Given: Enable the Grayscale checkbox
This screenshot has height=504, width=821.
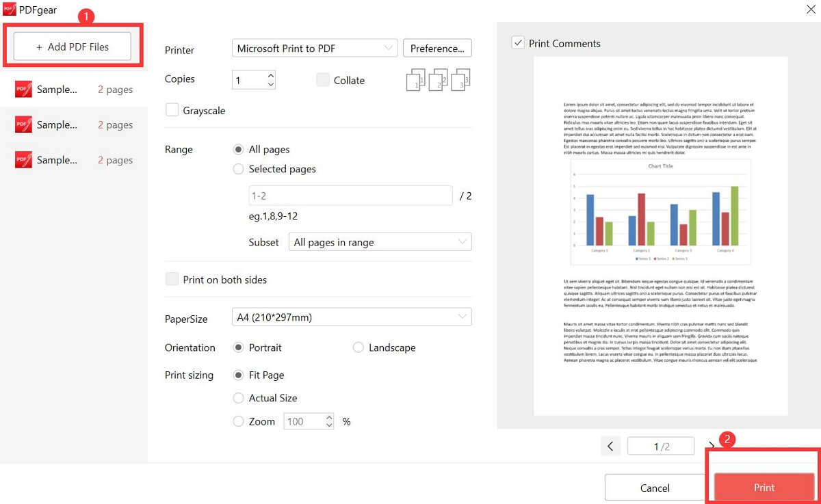Looking at the screenshot, I should point(172,110).
